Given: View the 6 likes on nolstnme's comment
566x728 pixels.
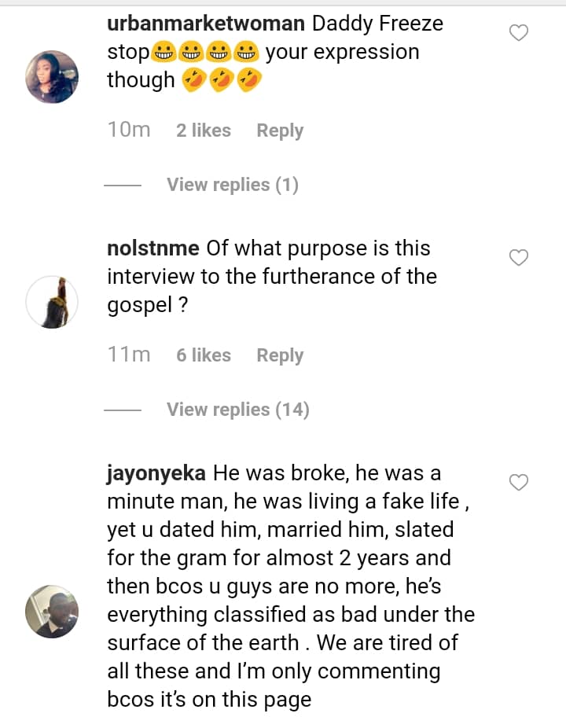Looking at the screenshot, I should click(204, 355).
